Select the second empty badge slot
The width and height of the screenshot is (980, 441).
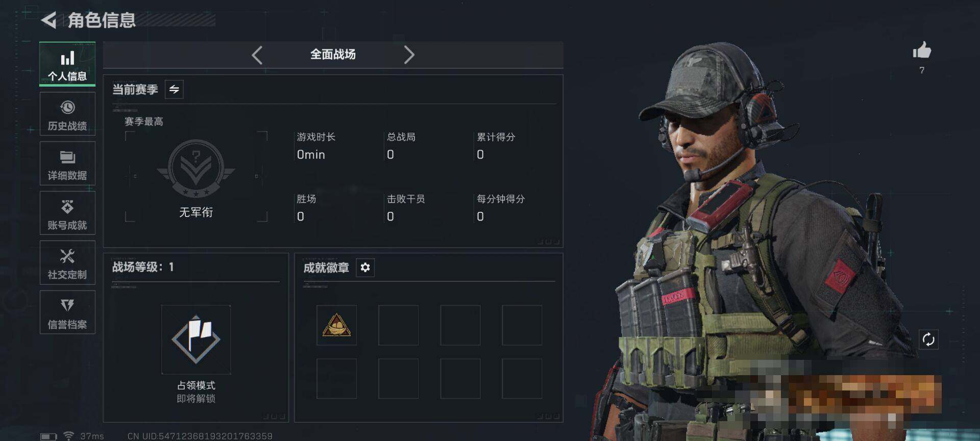(x=398, y=325)
